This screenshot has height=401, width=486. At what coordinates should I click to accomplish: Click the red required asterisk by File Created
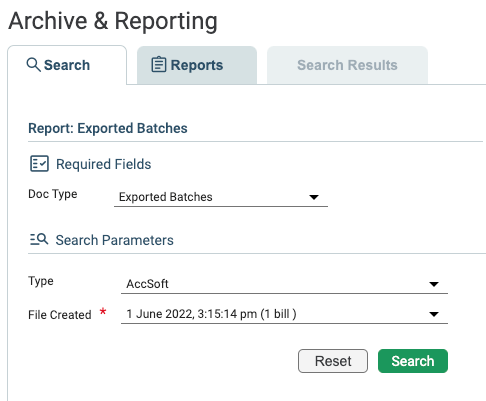(103, 312)
